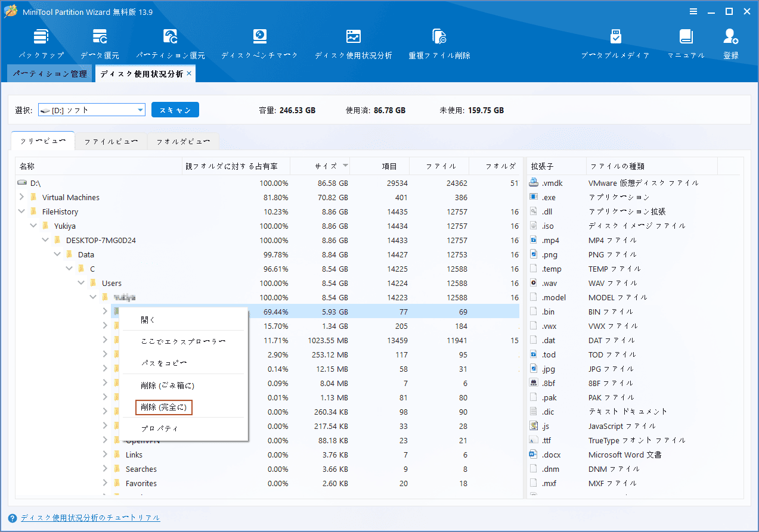Image resolution: width=759 pixels, height=532 pixels.
Task: Open プロパティ (Properties) from the context menu
Action: [184, 428]
